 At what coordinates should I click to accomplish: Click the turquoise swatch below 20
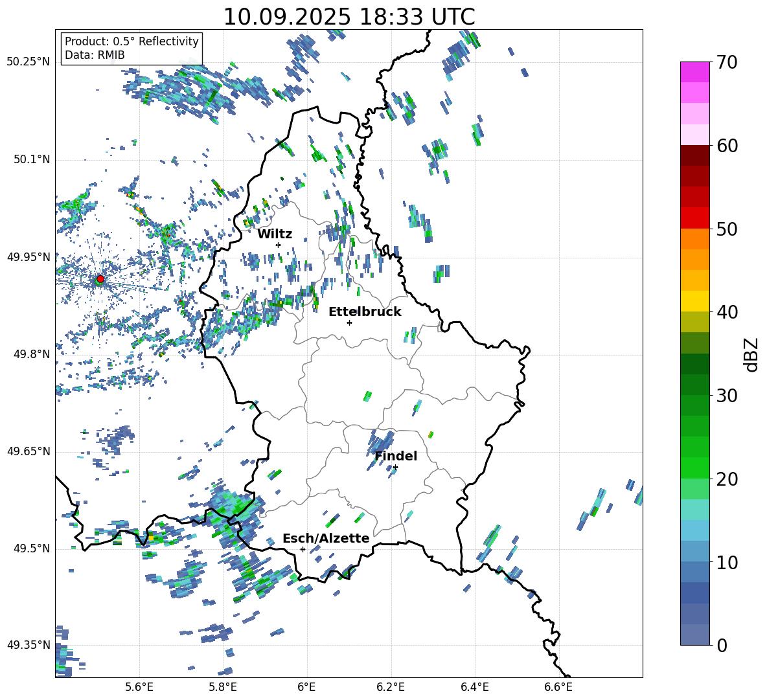coord(694,510)
